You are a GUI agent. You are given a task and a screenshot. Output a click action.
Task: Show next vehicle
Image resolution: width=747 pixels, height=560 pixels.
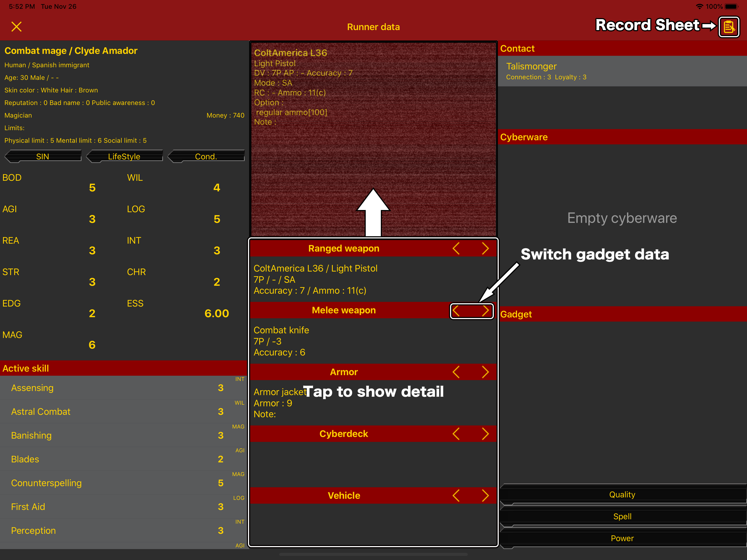coord(485,496)
